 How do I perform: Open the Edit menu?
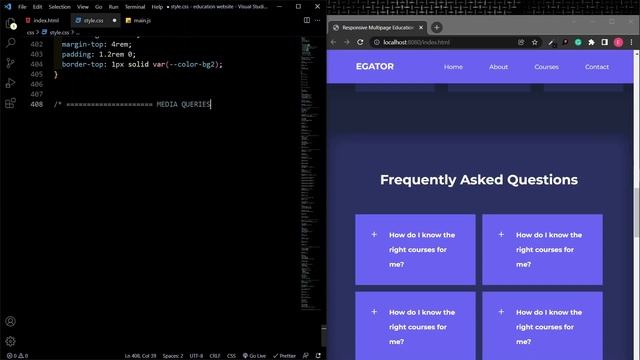[x=38, y=7]
